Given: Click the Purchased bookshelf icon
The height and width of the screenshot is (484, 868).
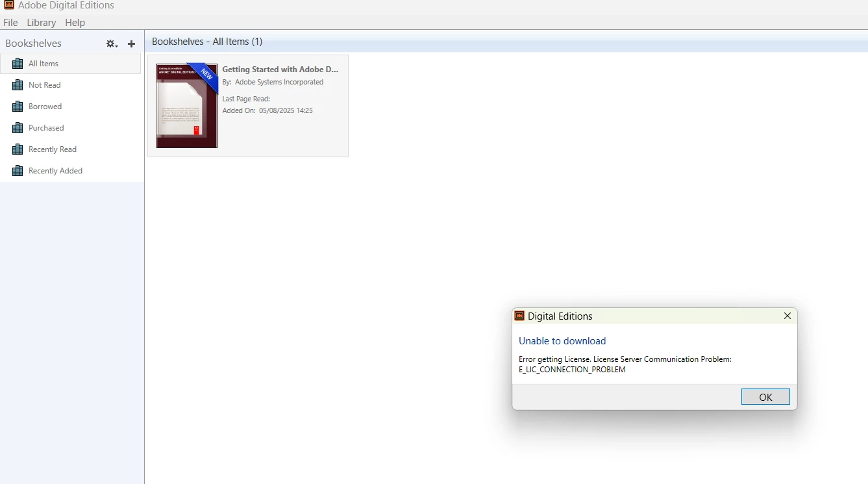Looking at the screenshot, I should (x=18, y=128).
